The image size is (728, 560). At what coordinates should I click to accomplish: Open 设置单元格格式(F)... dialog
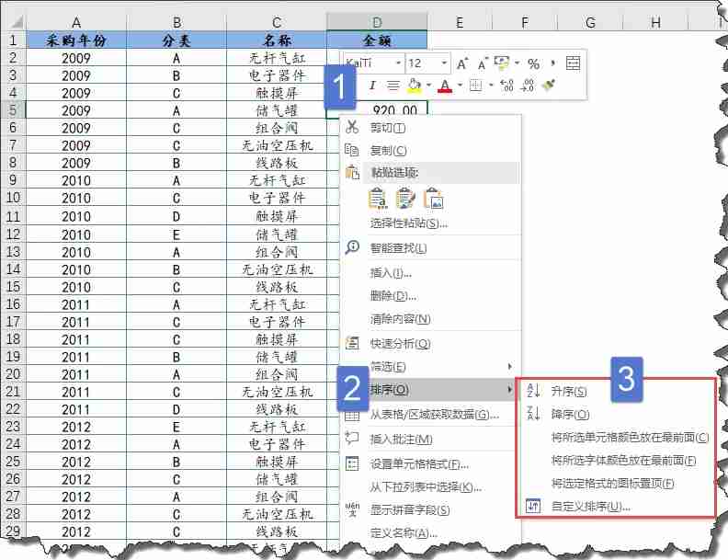click(x=430, y=463)
